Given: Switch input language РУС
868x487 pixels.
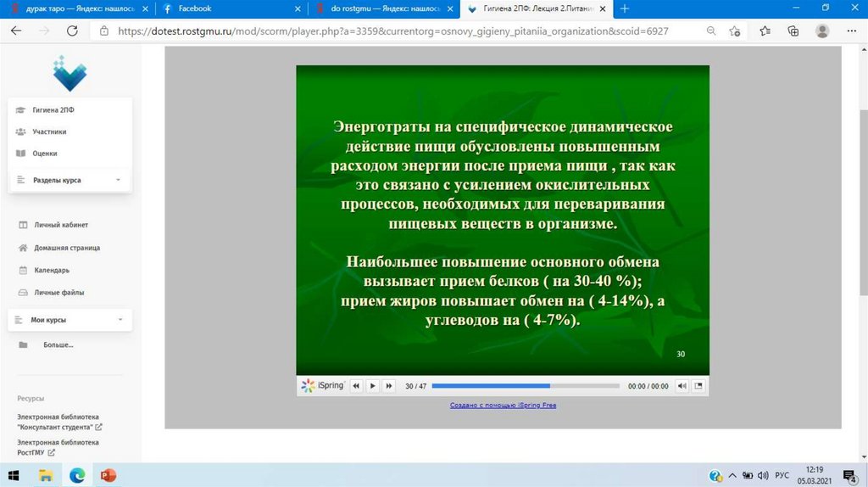Looking at the screenshot, I should click(x=782, y=475).
